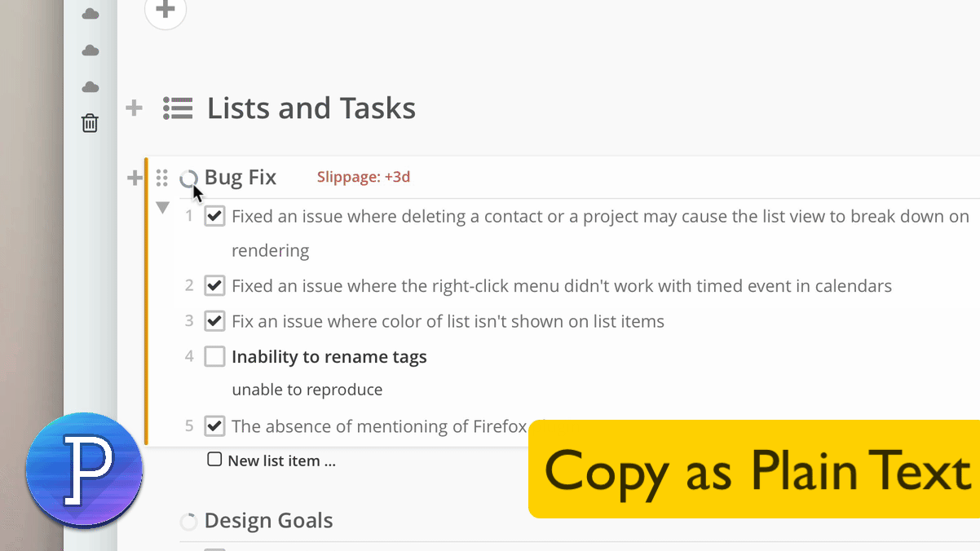Check the Inability to rename tags box
The height and width of the screenshot is (551, 980).
tap(214, 356)
